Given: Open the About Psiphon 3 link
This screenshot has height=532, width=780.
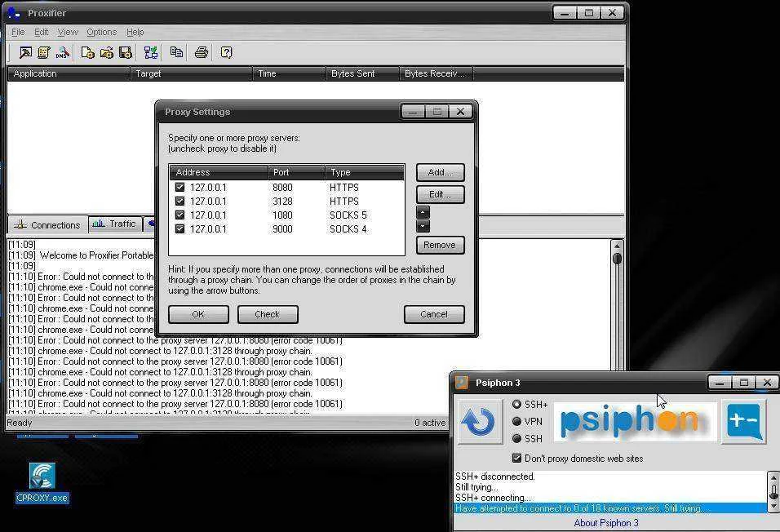Looking at the screenshot, I should [x=606, y=522].
